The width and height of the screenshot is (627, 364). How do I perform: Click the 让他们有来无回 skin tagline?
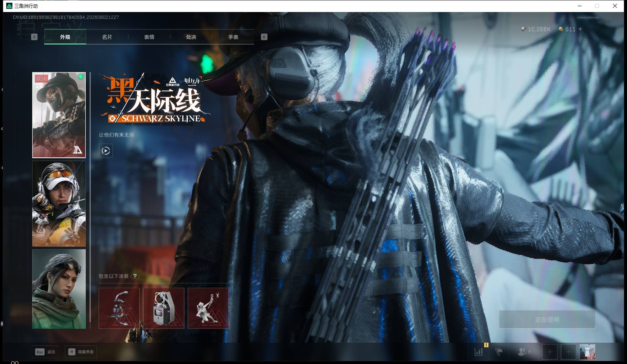coord(116,135)
